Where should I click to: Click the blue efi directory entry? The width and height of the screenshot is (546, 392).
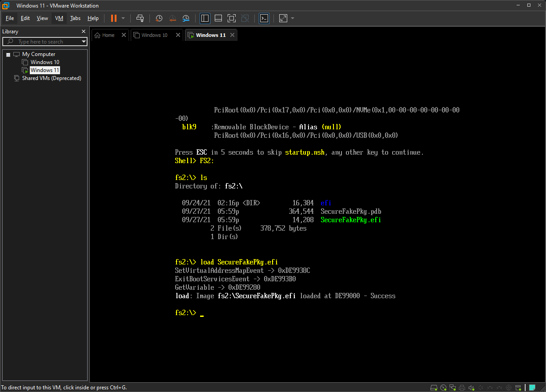click(326, 203)
